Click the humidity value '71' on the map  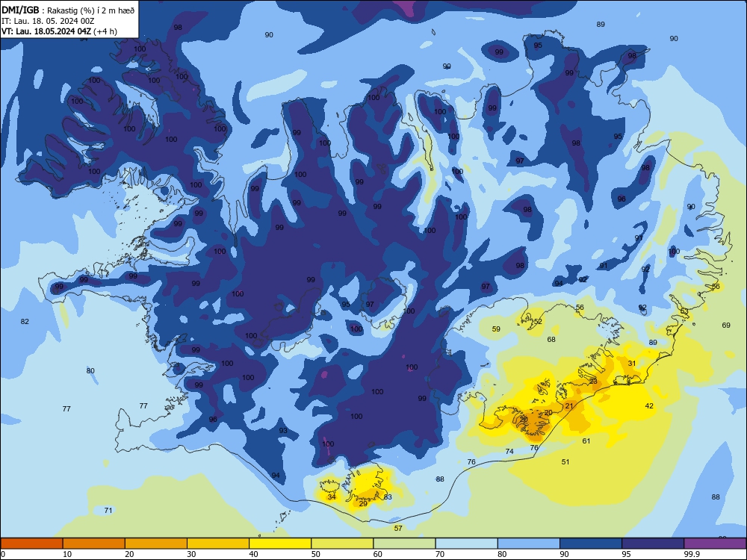(x=108, y=510)
